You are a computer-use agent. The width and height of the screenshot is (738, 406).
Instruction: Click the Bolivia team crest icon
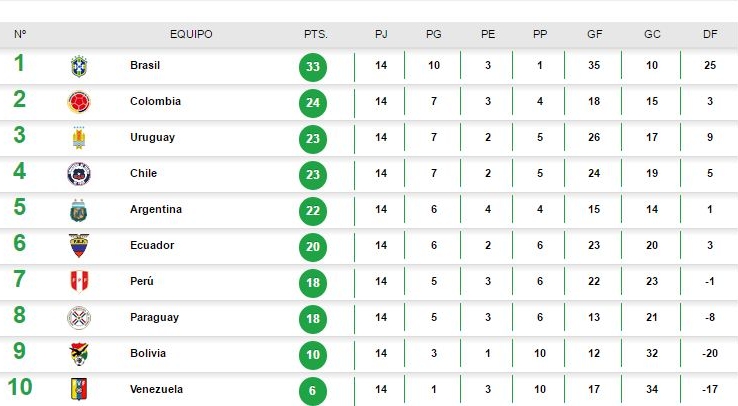[x=79, y=354]
